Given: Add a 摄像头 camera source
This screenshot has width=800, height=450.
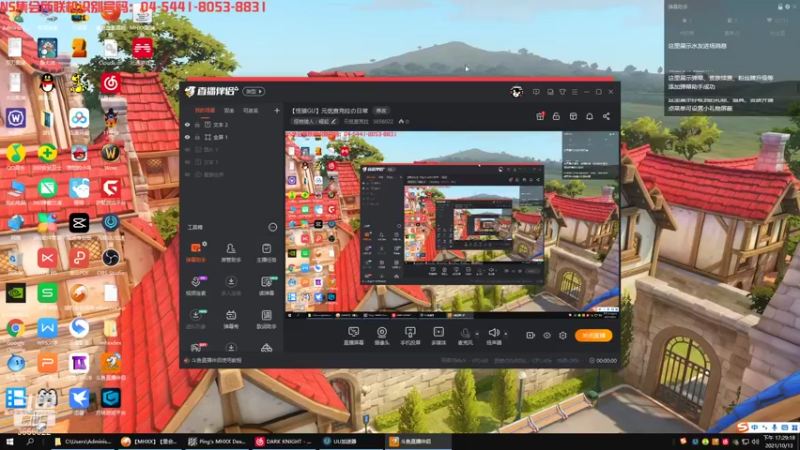Looking at the screenshot, I should pyautogui.click(x=382, y=336).
